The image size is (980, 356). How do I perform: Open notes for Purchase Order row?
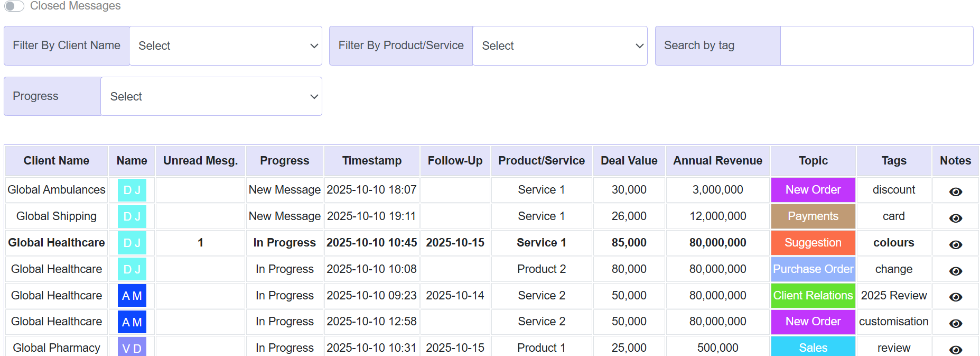coord(955,271)
